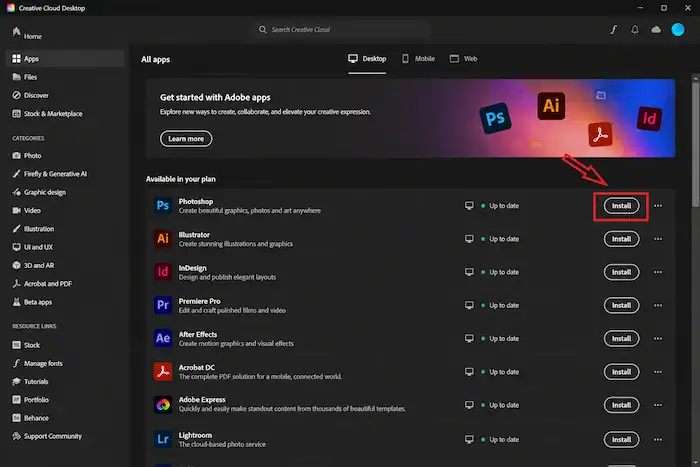Open the account profile avatar
Screen dimensions: 700x467
pyautogui.click(x=678, y=29)
